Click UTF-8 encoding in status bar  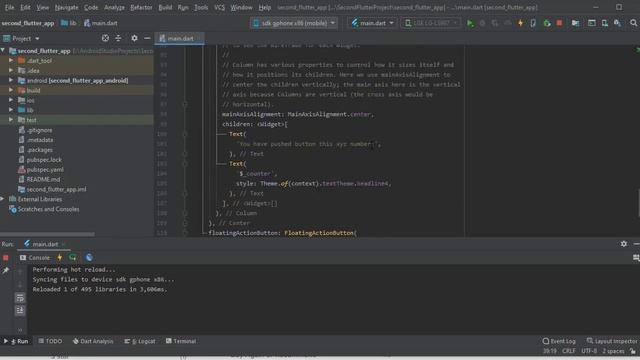tap(589, 351)
